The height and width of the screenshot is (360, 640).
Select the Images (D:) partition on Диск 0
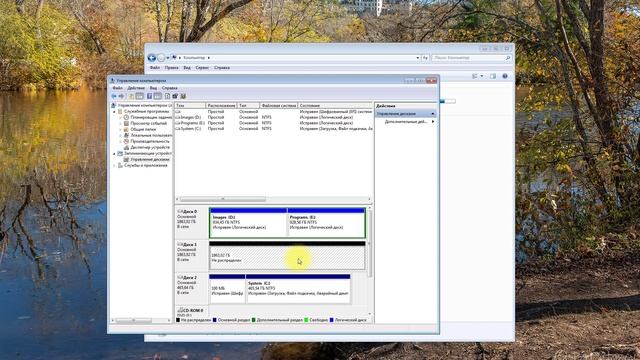click(x=248, y=223)
